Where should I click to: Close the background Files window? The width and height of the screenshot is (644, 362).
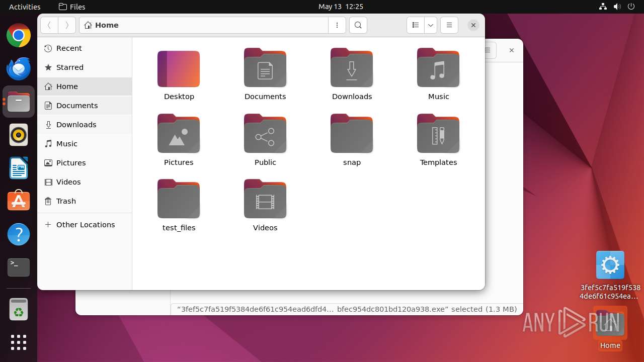point(511,50)
